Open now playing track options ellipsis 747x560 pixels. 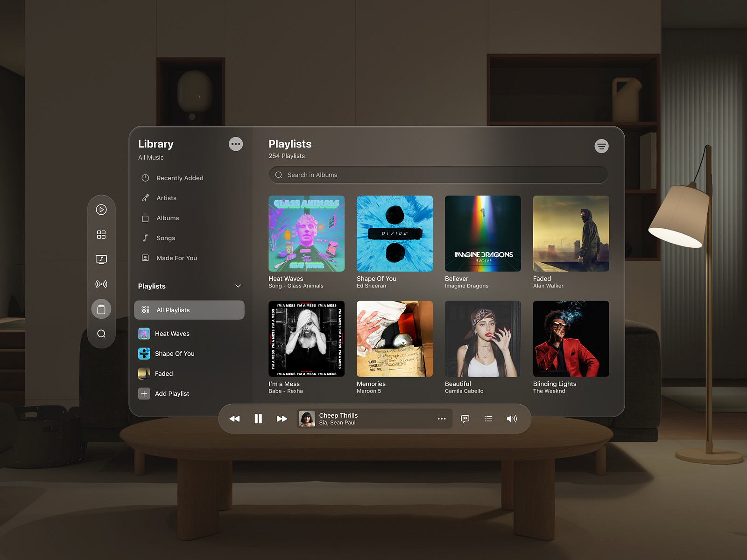(442, 419)
